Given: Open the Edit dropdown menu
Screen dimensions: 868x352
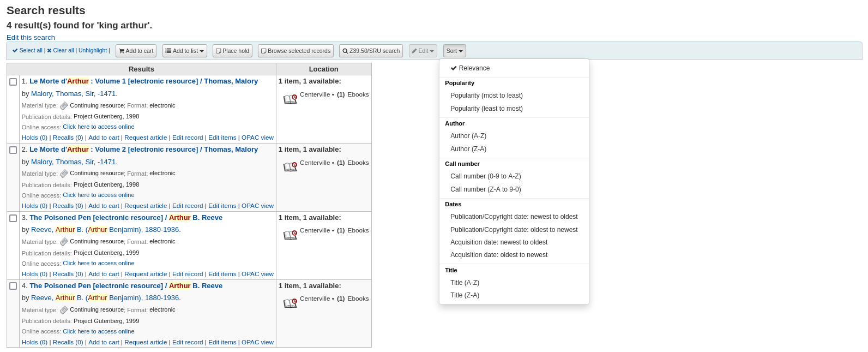Looking at the screenshot, I should click(423, 51).
